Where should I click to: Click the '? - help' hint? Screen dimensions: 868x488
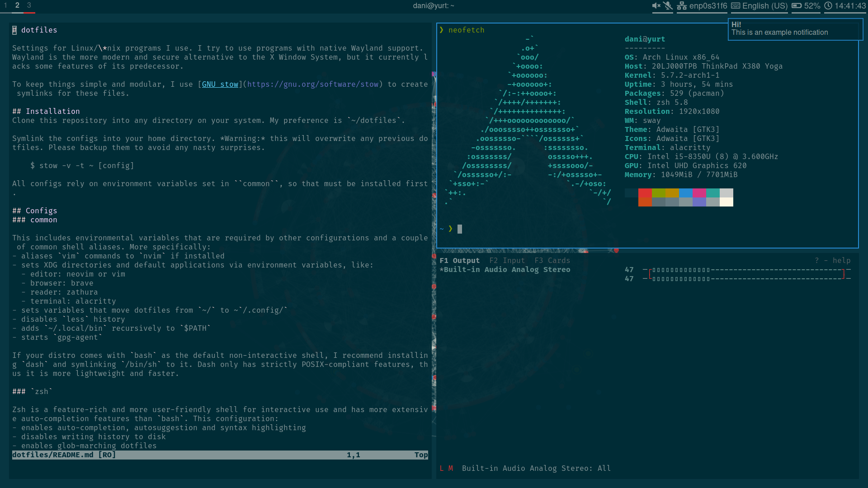tap(832, 261)
